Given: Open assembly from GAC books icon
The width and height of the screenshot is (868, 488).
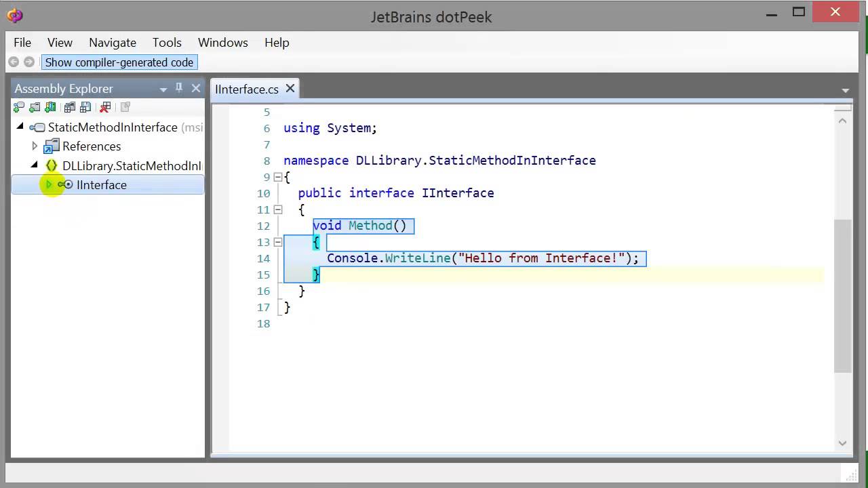Looking at the screenshot, I should (x=50, y=107).
